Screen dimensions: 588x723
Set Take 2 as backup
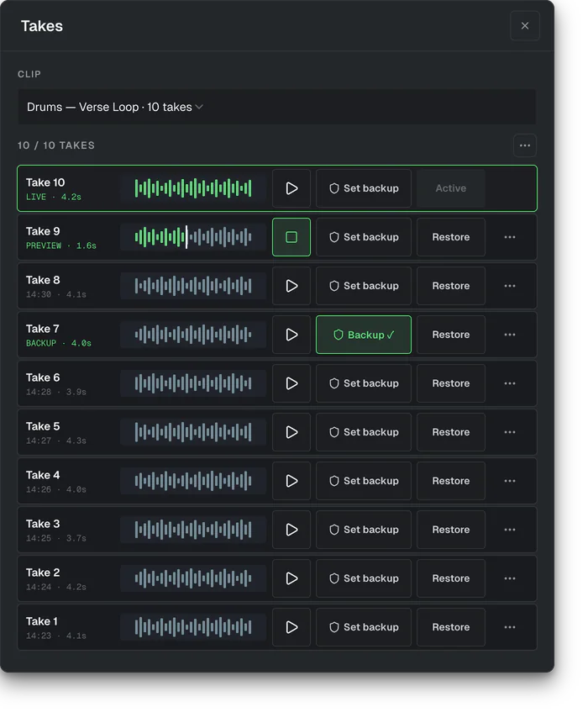click(x=364, y=578)
